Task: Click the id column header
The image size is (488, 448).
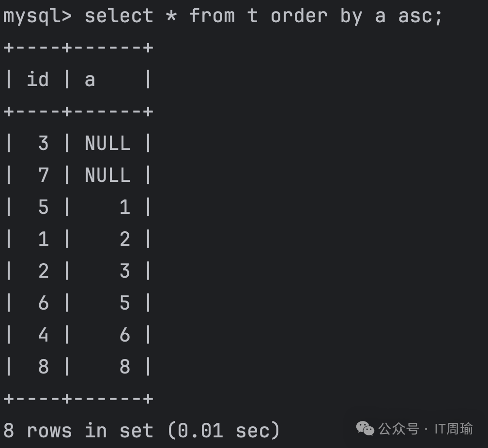Action: pos(38,79)
